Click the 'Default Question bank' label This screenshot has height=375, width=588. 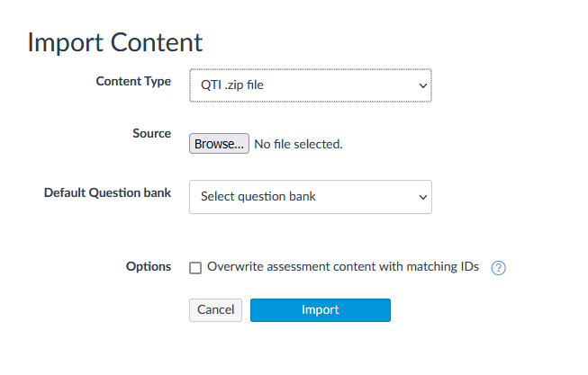click(x=108, y=192)
